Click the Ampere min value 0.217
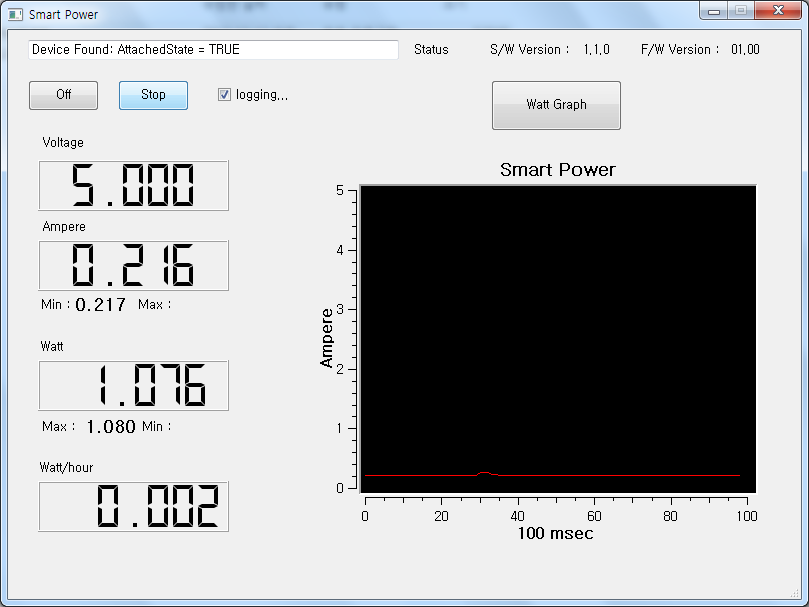This screenshot has width=809, height=607. (101, 305)
